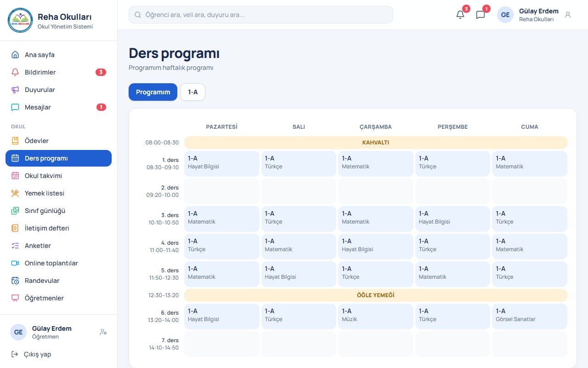This screenshot has width=588, height=368.
Task: Open the Monday 1. ders Hayat Bilgisi cell
Action: (222, 164)
